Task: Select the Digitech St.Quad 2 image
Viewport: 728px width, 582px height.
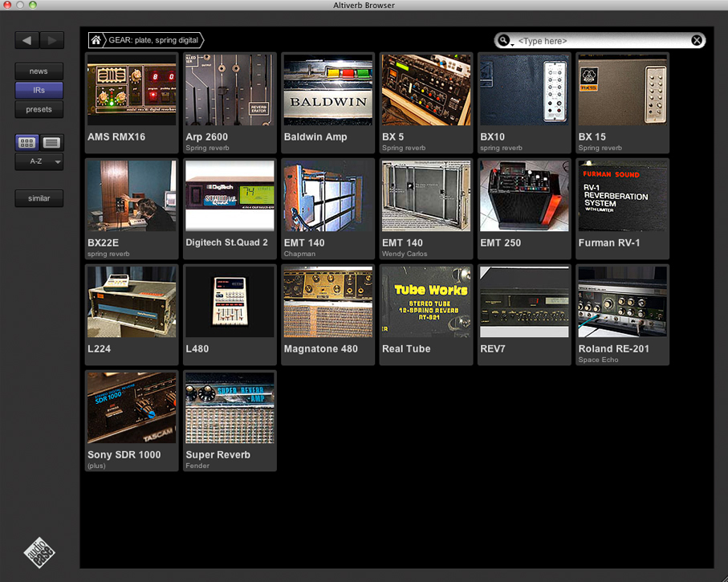Action: pyautogui.click(x=230, y=196)
